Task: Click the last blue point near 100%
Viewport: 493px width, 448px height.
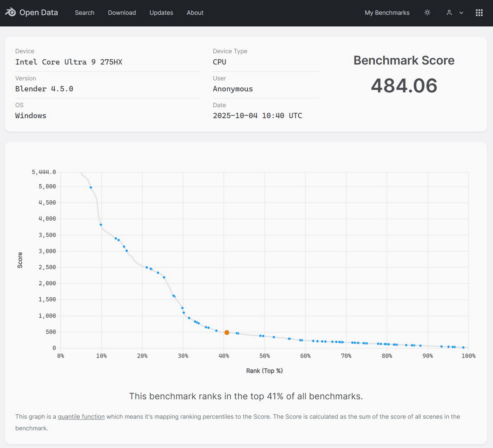Action: [x=463, y=347]
